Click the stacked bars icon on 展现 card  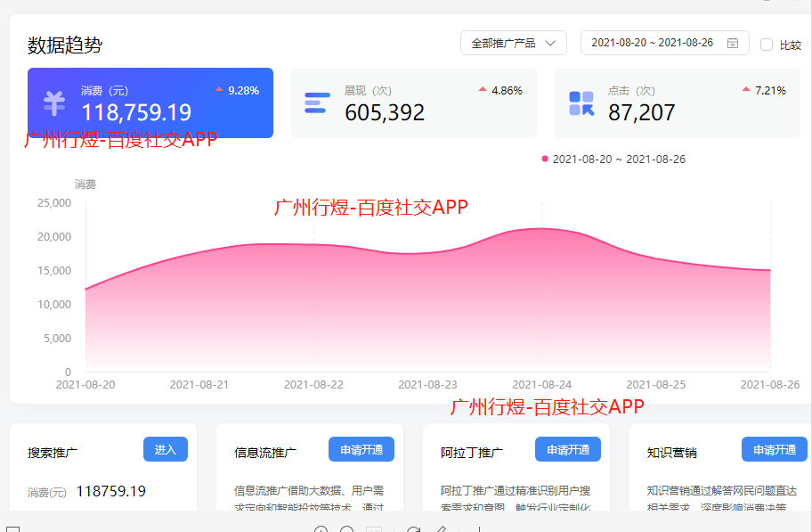(x=317, y=102)
